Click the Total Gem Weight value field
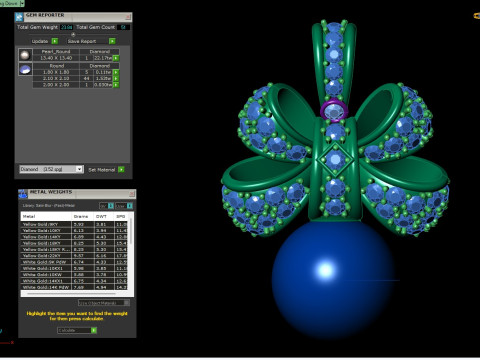This screenshot has height=360, width=480. [x=67, y=27]
